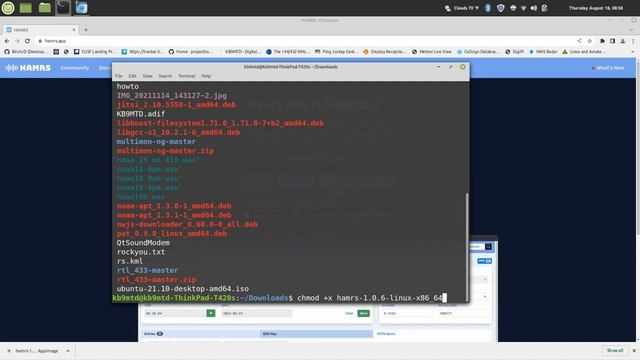Toggle the Chromium side panel icon
The image size is (640, 360).
click(x=612, y=41)
